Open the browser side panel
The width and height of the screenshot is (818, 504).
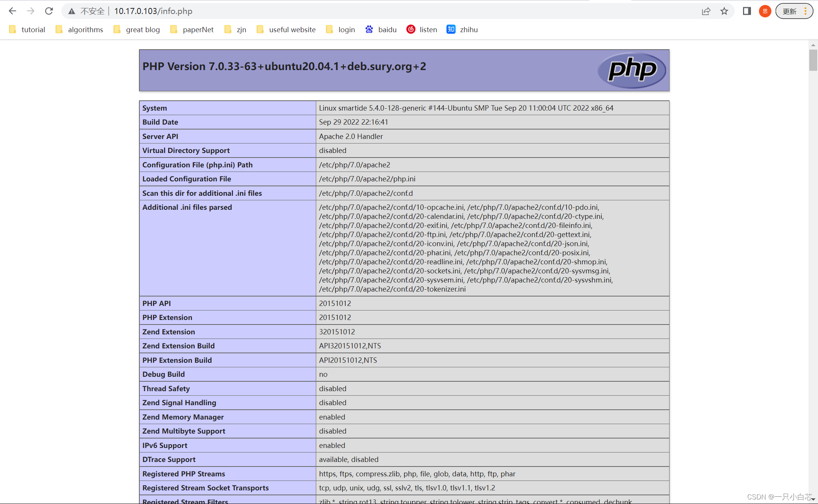coord(747,11)
